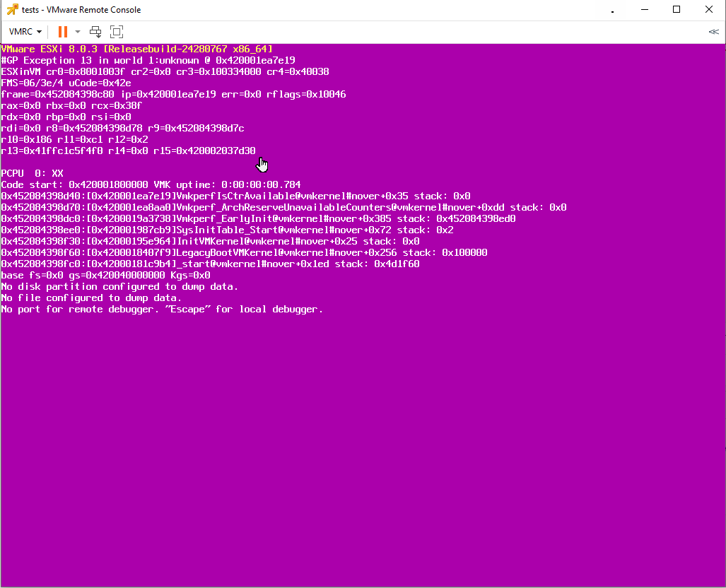
Task: Click the LegacyBootVMKernel stack trace line
Action: (244, 253)
